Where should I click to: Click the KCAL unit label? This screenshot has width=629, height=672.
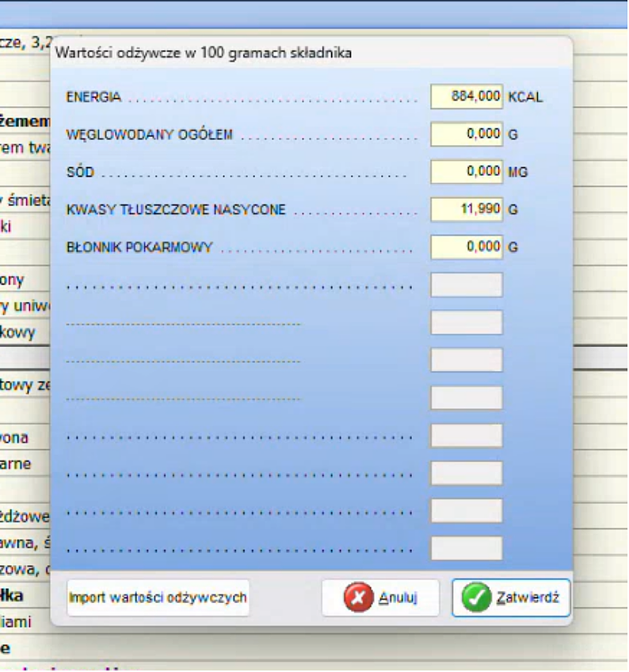[x=526, y=97]
